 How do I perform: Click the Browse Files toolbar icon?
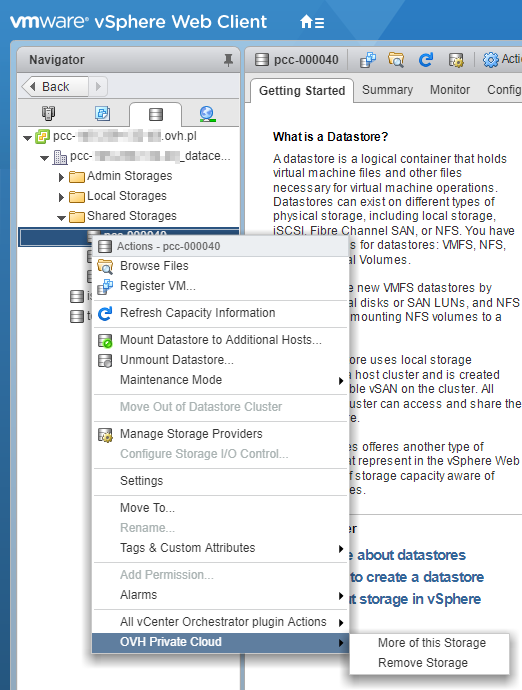point(396,60)
